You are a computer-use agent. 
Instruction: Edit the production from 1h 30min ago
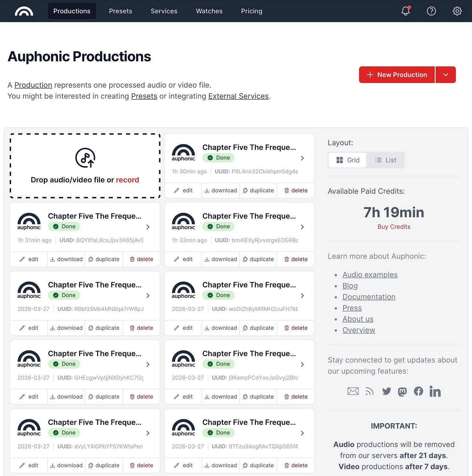click(x=183, y=190)
